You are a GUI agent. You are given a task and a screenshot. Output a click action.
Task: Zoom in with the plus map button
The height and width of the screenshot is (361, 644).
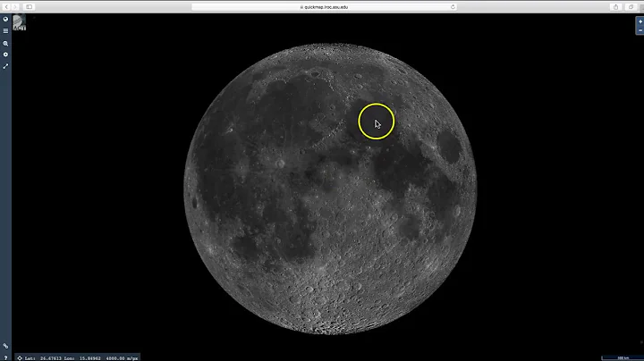coord(640,21)
